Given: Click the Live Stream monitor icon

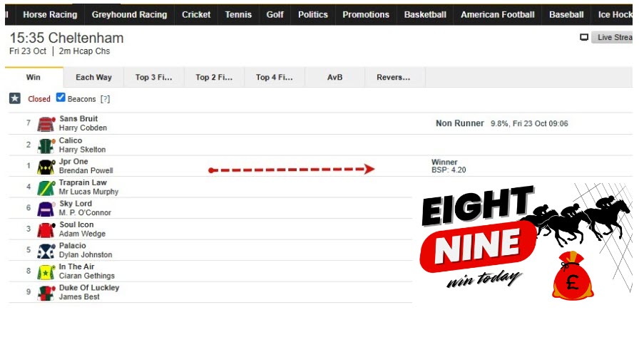Looking at the screenshot, I should (583, 37).
